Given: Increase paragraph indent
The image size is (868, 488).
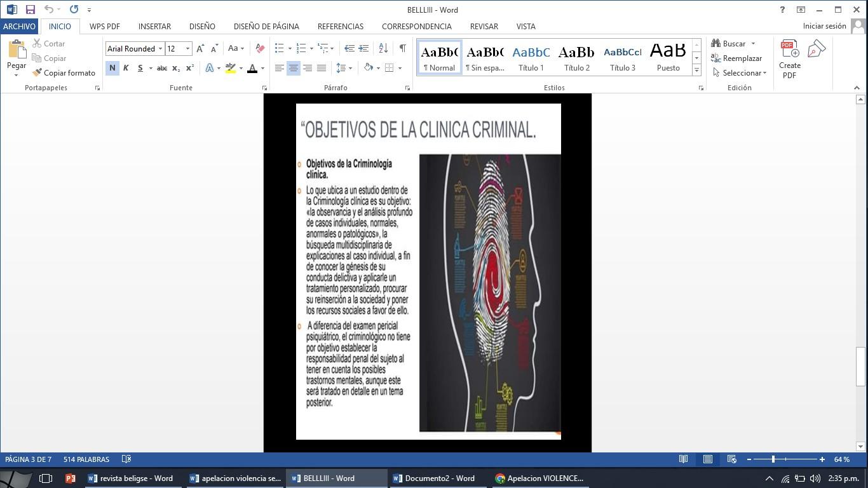Looking at the screenshot, I should [363, 48].
